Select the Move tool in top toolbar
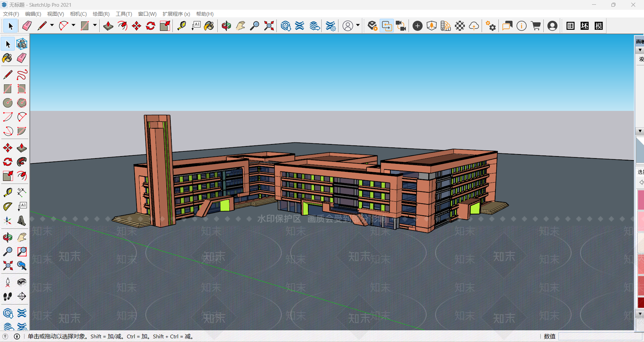 pos(136,26)
